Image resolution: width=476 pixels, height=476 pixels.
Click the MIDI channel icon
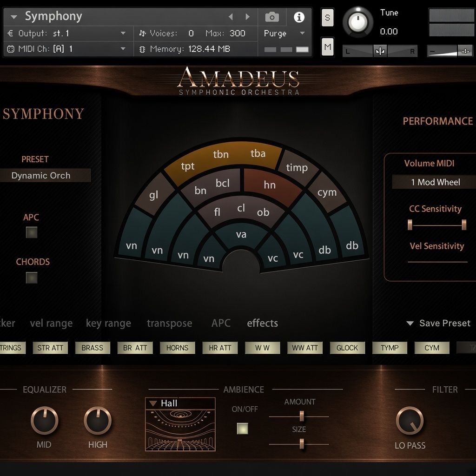pos(10,49)
